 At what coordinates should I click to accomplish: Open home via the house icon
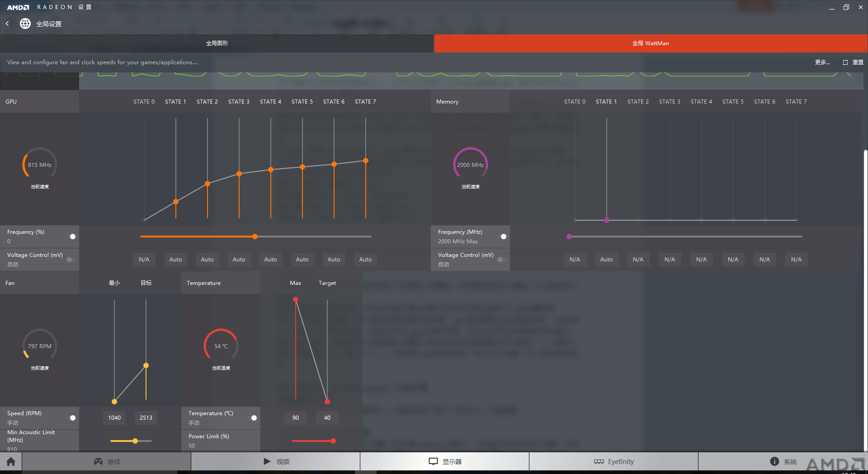[x=11, y=461]
